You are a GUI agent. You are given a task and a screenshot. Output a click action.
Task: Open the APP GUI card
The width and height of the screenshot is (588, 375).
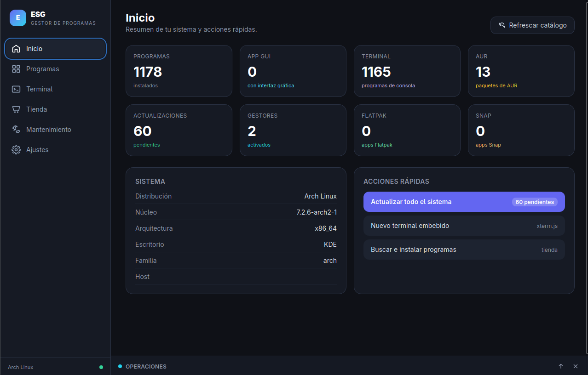(x=293, y=71)
